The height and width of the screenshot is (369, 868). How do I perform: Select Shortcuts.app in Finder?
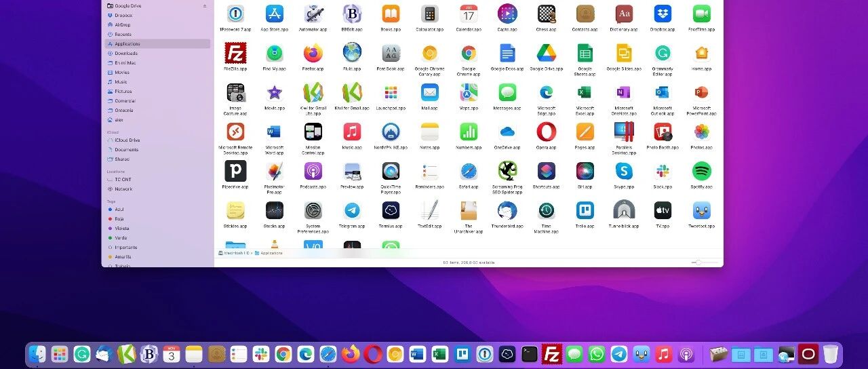click(547, 171)
